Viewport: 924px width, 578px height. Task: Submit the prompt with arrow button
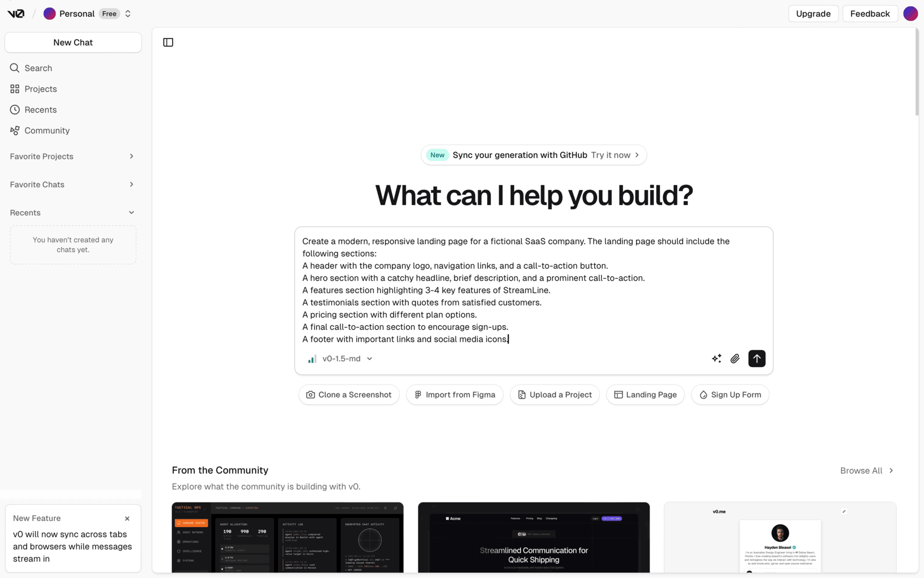(x=757, y=358)
